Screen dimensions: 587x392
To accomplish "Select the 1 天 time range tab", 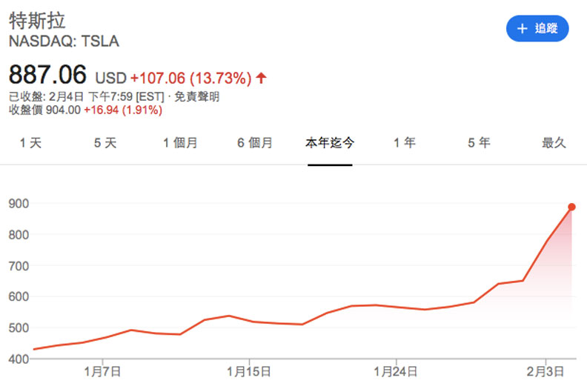I will tap(30, 143).
